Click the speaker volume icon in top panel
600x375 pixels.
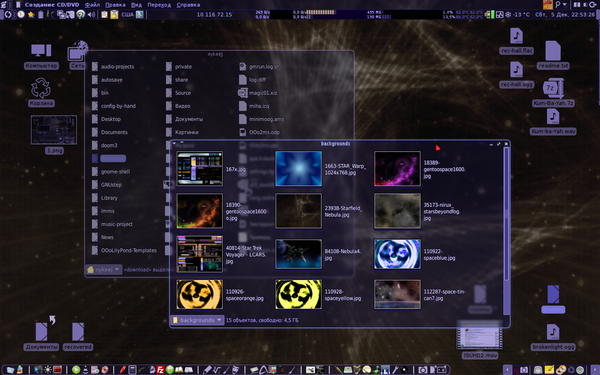click(91, 15)
